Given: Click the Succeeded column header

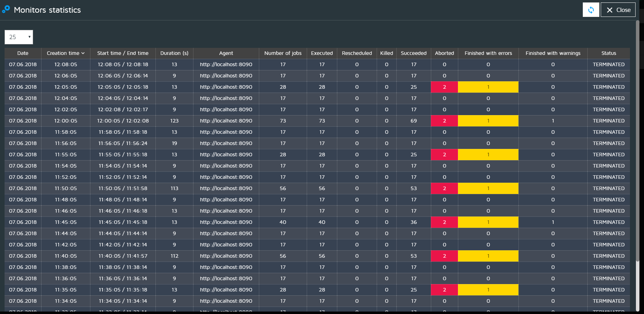Looking at the screenshot, I should point(413,53).
